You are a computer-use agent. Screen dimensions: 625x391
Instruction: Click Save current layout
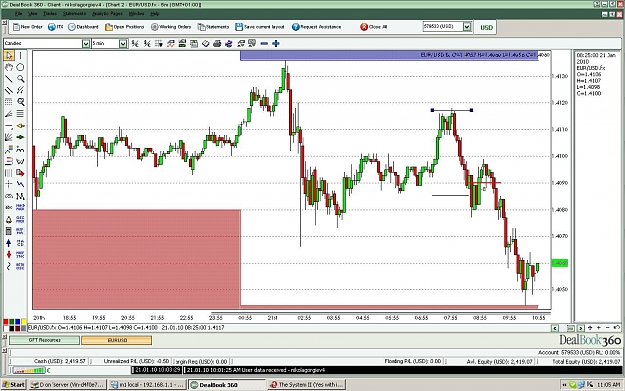click(x=259, y=27)
